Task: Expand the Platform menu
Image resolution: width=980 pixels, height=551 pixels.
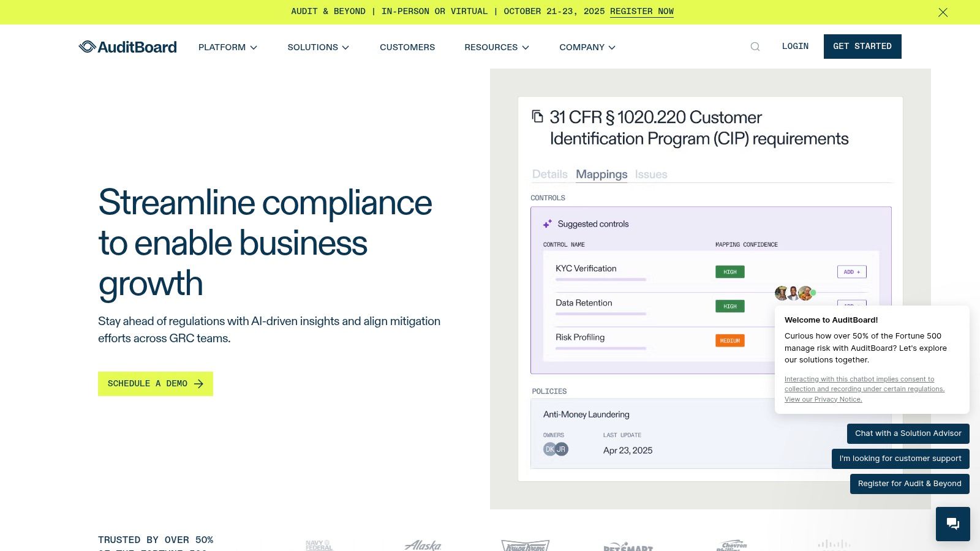Action: point(228,47)
